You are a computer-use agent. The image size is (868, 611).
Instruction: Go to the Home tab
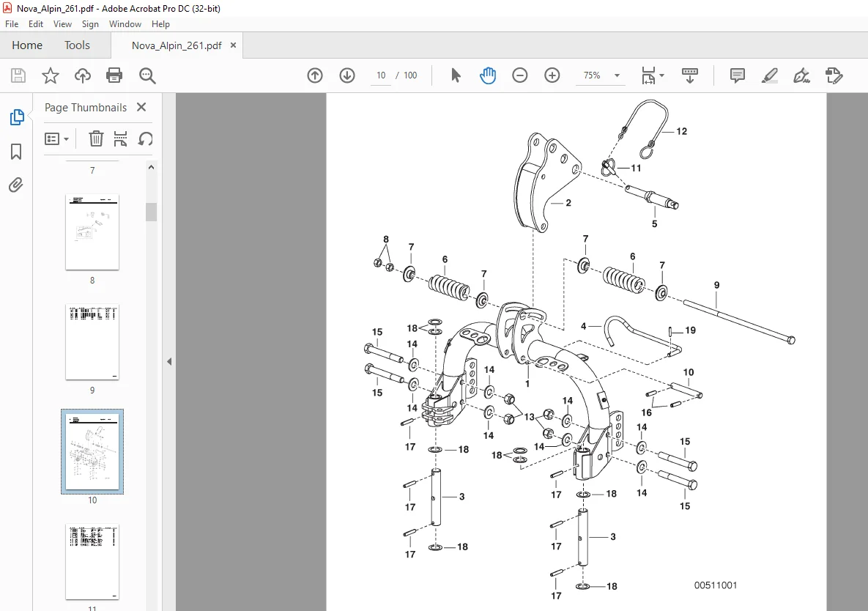click(27, 45)
